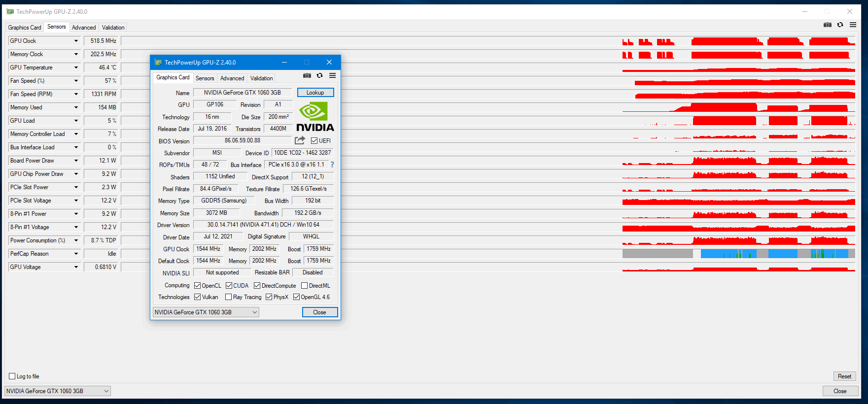
Task: Click the BIOS share/export arrow icon
Action: coord(300,140)
